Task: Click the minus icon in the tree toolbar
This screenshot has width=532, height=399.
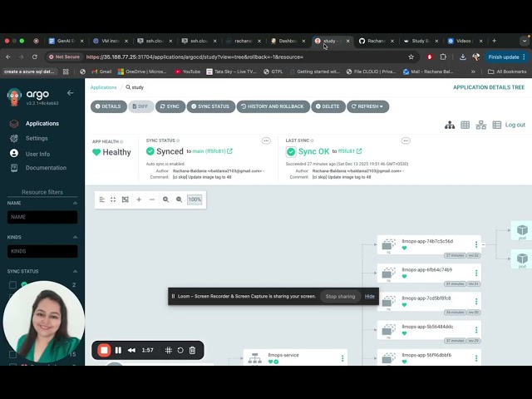Action: (x=152, y=199)
